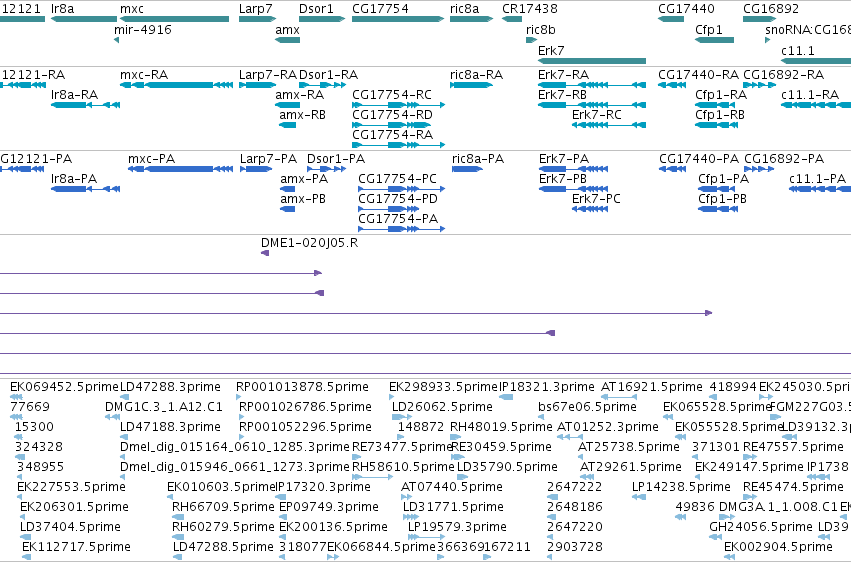The height and width of the screenshot is (562, 851).
Task: Select the mxc gene arrow glyph
Action: [x=174, y=19]
